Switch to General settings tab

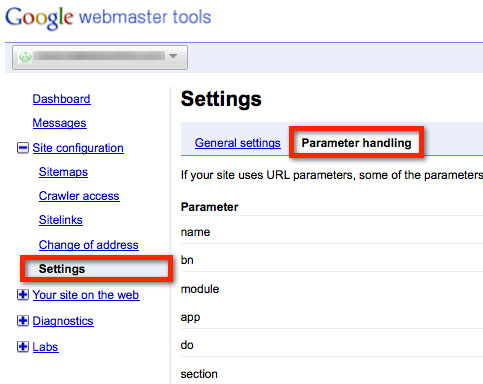point(238,143)
